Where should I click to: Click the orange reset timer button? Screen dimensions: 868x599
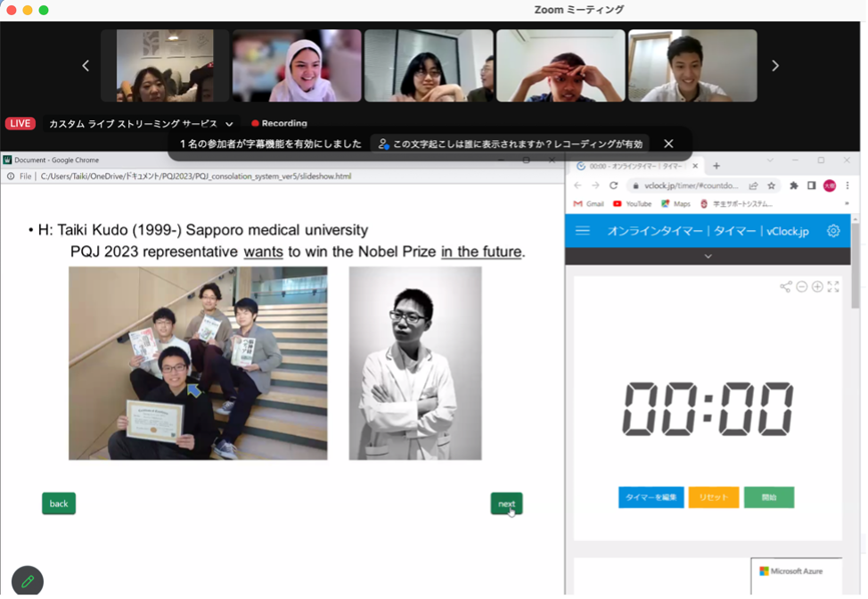coord(713,497)
